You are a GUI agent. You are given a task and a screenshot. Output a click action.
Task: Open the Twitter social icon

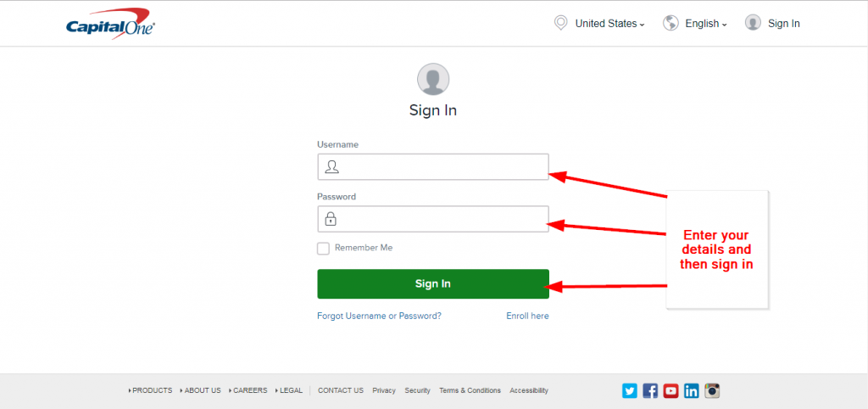pyautogui.click(x=630, y=390)
